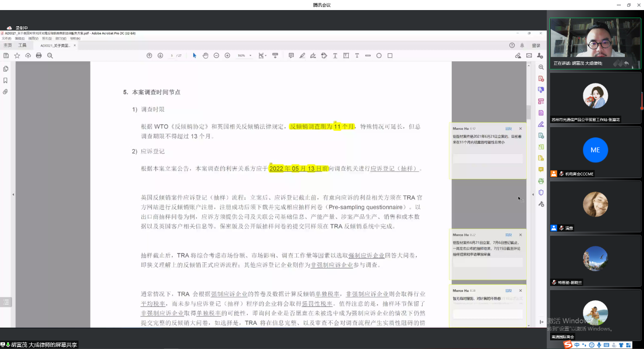Bookmark the file with the star icon
This screenshot has height=349, width=644.
pyautogui.click(x=17, y=55)
